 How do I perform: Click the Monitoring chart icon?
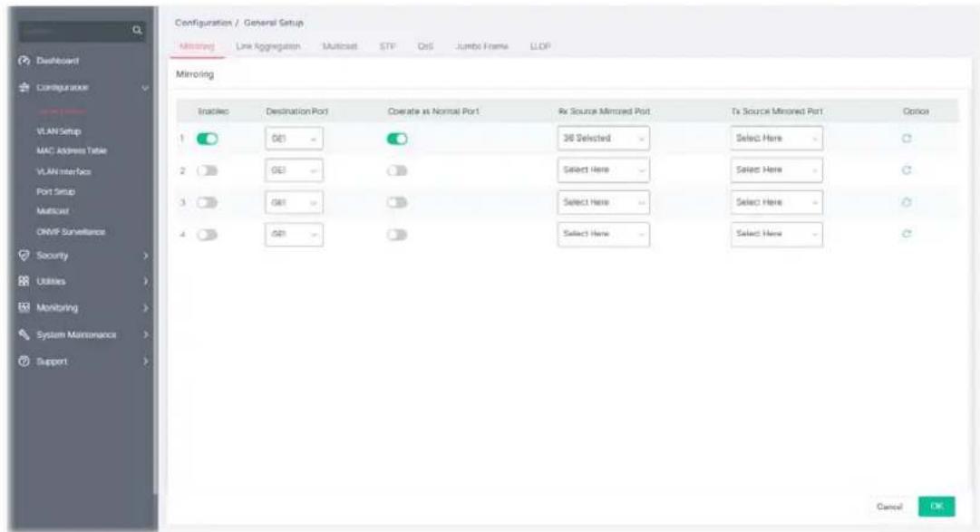(x=24, y=307)
